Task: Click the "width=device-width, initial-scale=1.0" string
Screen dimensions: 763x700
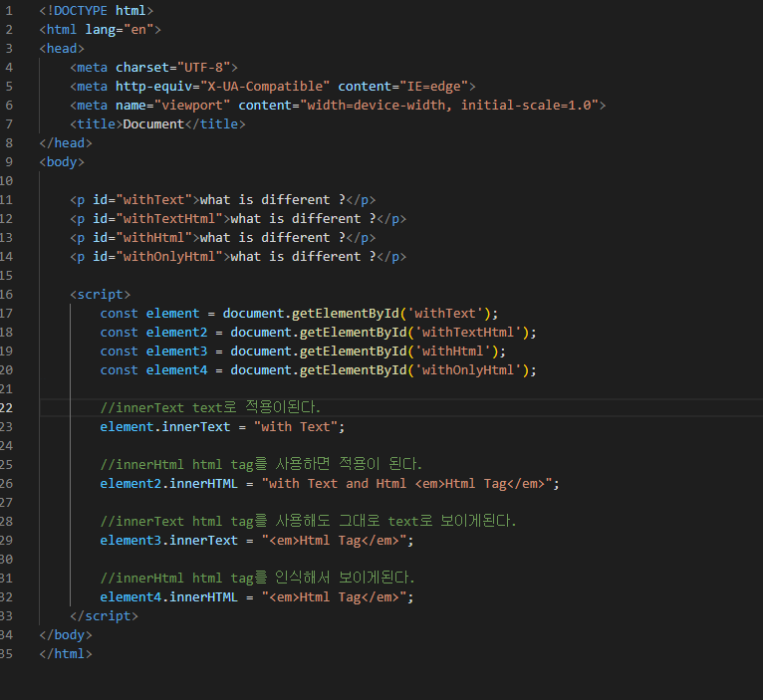Action: click(x=449, y=106)
